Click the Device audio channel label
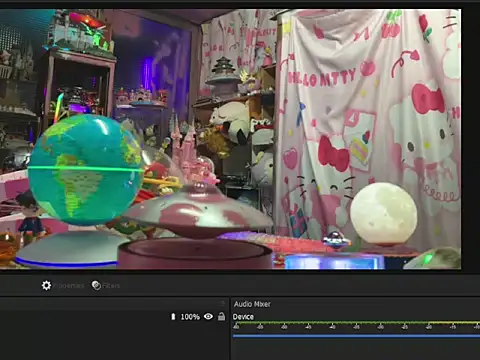 [243, 317]
